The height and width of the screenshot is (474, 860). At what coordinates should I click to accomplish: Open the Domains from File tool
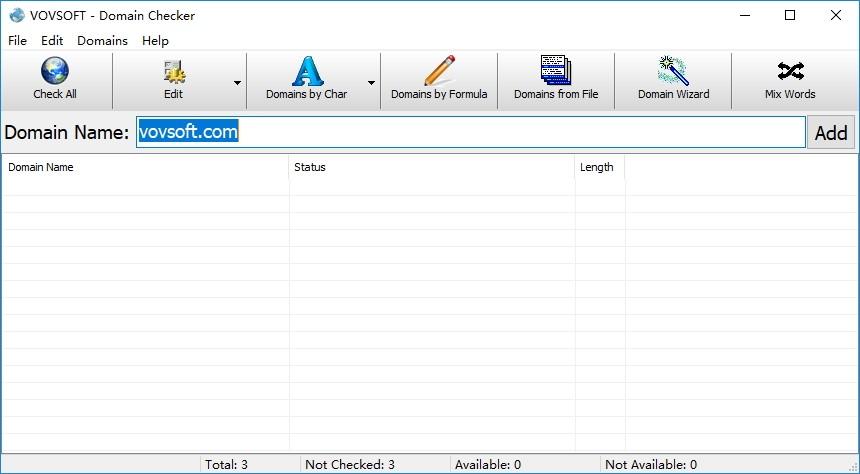click(x=556, y=80)
